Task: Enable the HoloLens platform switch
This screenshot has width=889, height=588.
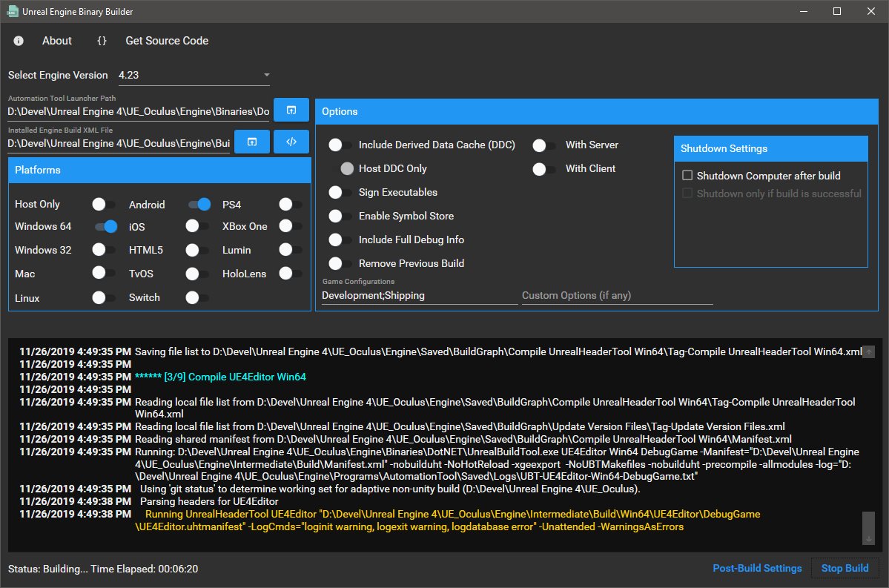Action: 291,274
